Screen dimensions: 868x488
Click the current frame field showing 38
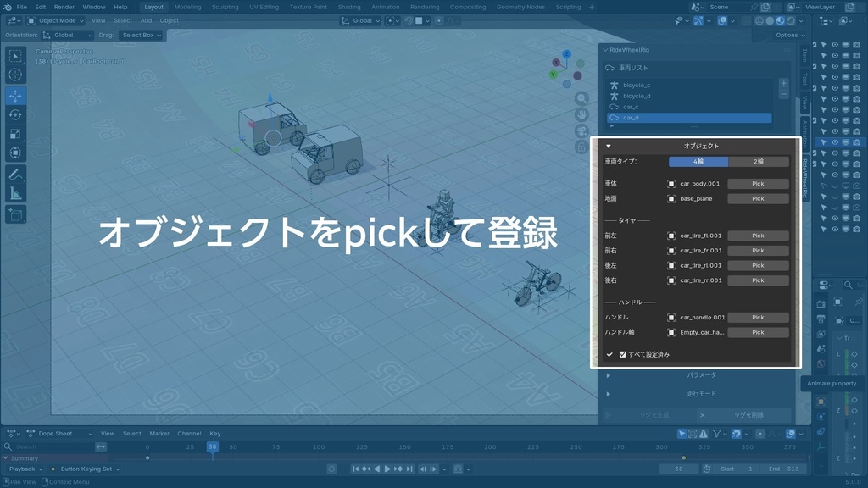[x=678, y=469]
